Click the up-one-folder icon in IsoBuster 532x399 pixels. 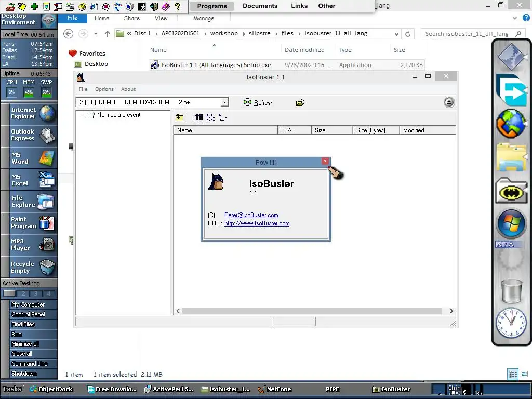pos(179,118)
